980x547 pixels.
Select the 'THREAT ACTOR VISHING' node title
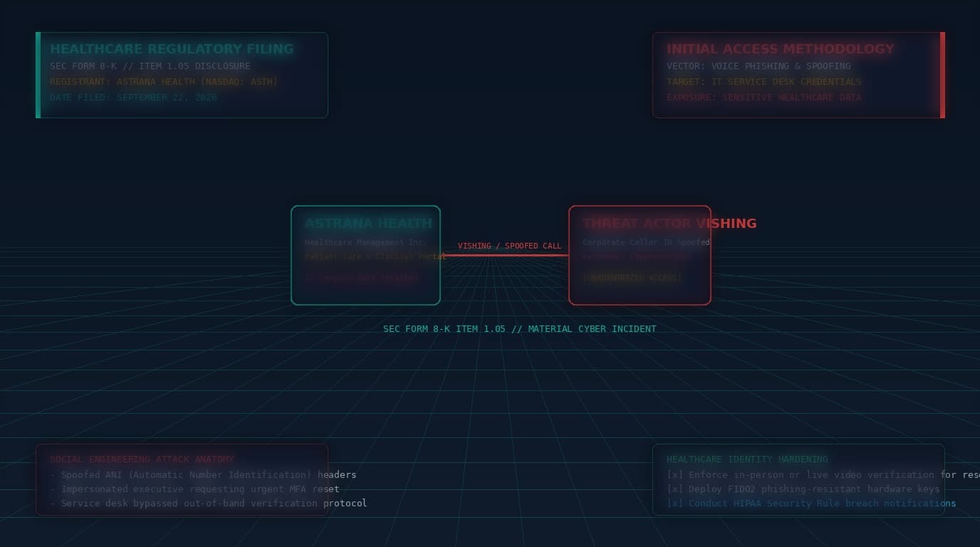click(x=669, y=224)
